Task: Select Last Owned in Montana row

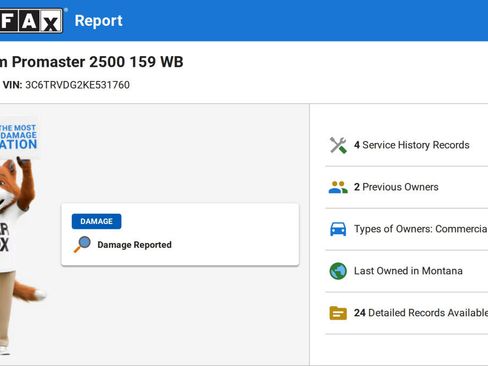Action: [x=407, y=271]
